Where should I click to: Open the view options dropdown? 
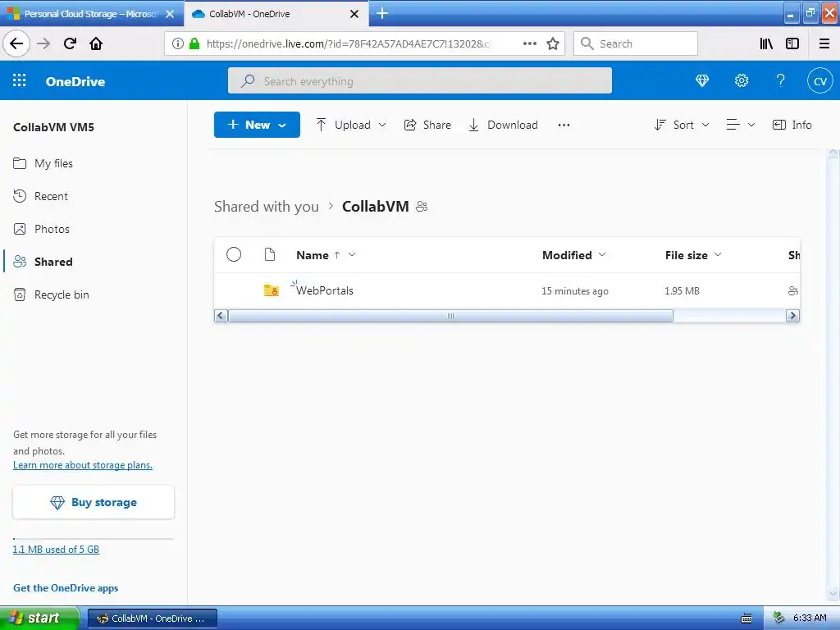(741, 125)
